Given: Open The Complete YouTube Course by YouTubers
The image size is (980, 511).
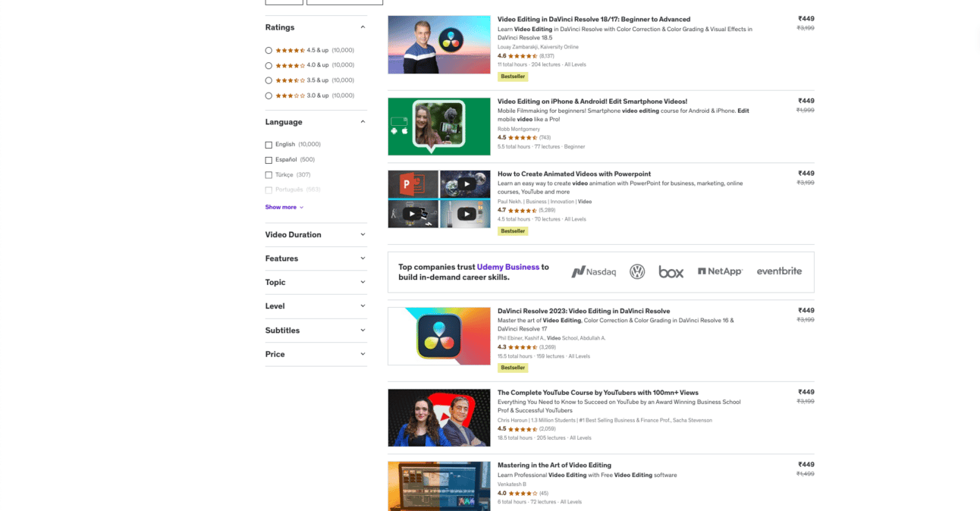Looking at the screenshot, I should click(x=598, y=393).
